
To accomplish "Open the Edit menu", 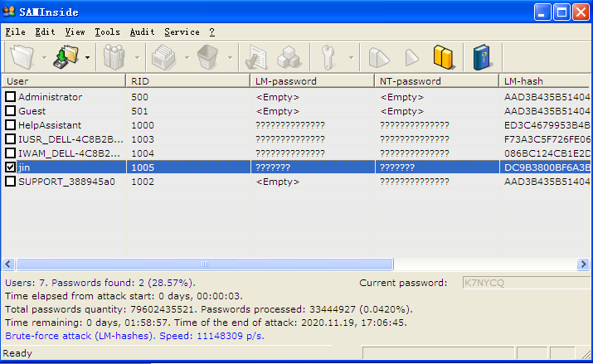I will pyautogui.click(x=46, y=32).
